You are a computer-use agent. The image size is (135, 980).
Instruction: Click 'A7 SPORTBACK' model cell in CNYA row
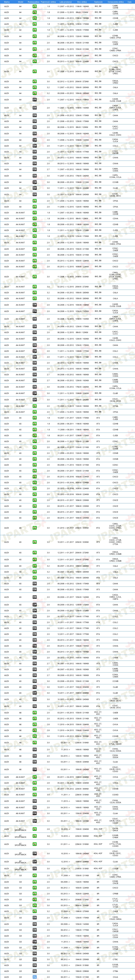[21, 829]
